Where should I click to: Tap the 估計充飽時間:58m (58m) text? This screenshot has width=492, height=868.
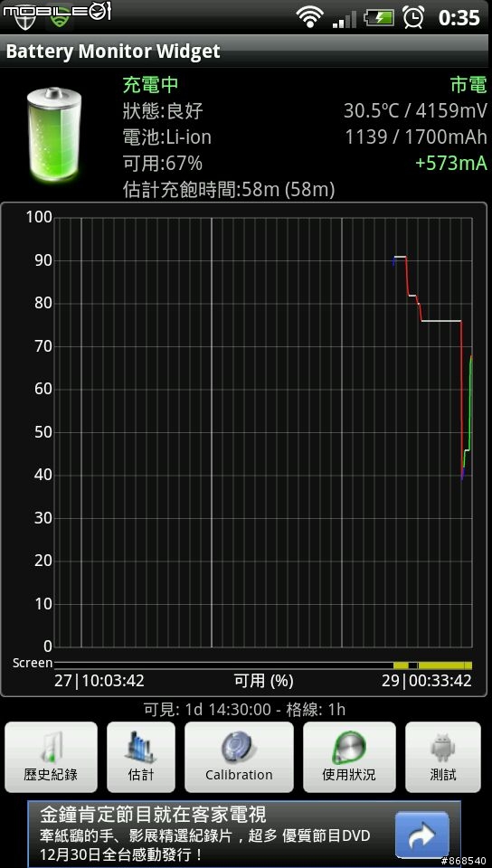(x=229, y=190)
